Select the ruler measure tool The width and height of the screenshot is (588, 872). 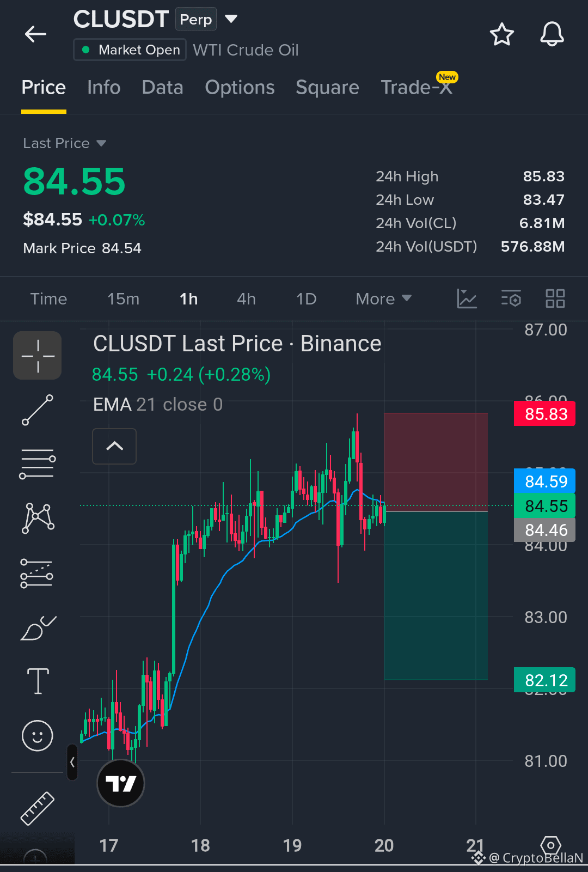point(38,808)
